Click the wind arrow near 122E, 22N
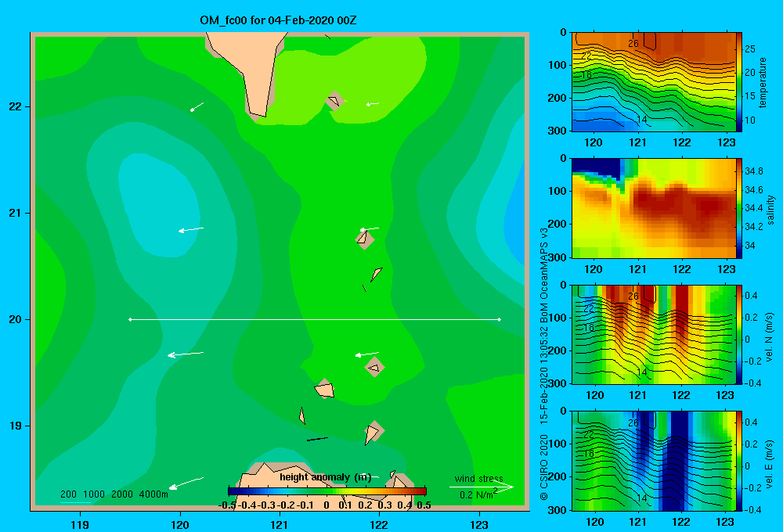783x532 pixels. click(x=373, y=104)
